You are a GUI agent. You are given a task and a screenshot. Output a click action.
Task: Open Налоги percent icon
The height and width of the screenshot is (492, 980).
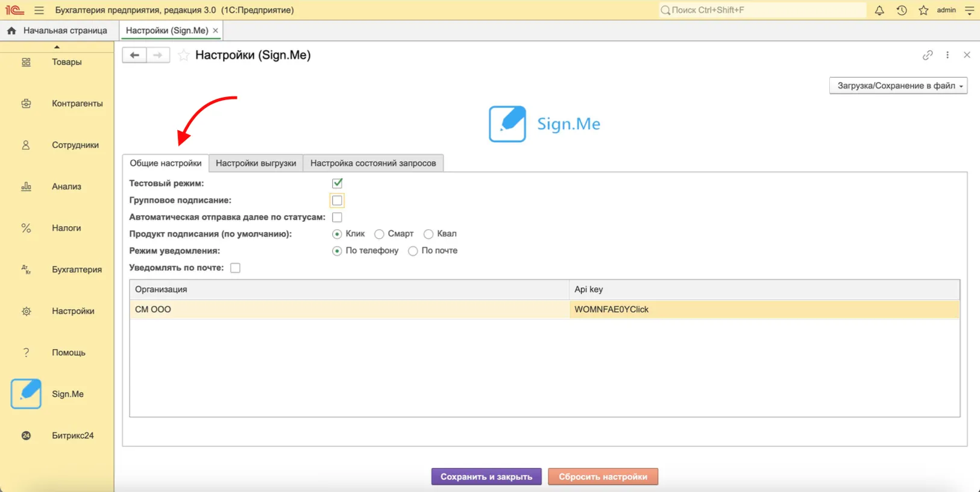[26, 228]
